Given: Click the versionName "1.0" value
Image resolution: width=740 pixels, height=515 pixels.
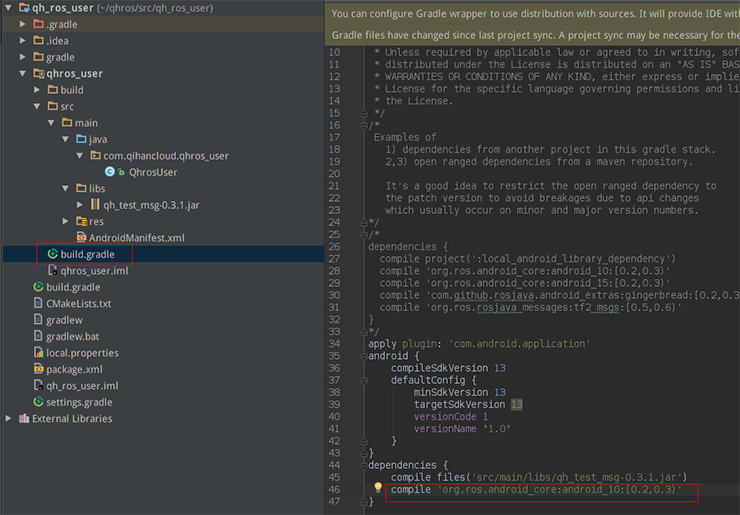Looking at the screenshot, I should click(496, 429).
